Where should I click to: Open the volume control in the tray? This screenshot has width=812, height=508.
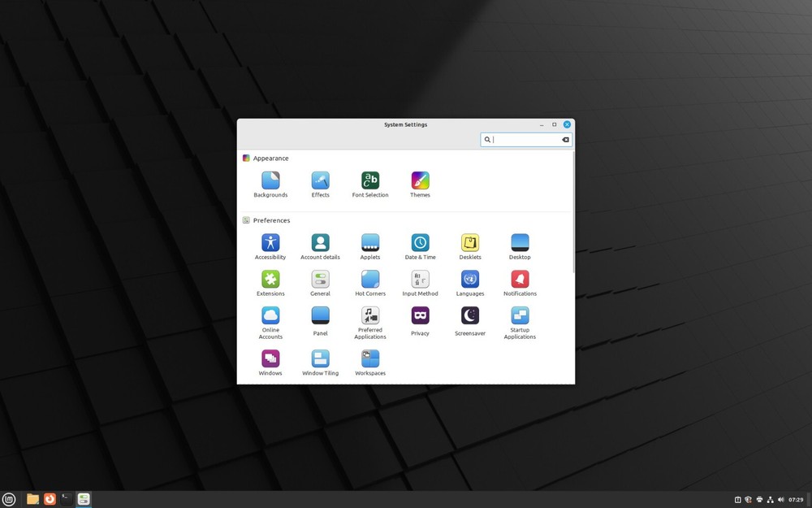pyautogui.click(x=780, y=498)
